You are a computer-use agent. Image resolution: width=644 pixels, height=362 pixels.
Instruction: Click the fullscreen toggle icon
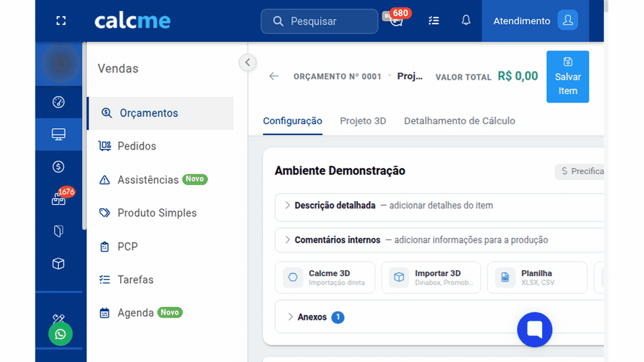(x=61, y=21)
